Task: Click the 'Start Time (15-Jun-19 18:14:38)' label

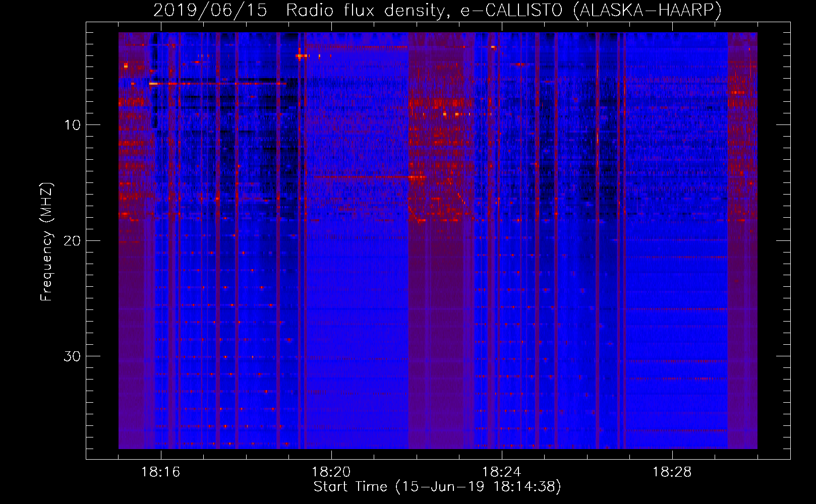Action: coord(437,487)
